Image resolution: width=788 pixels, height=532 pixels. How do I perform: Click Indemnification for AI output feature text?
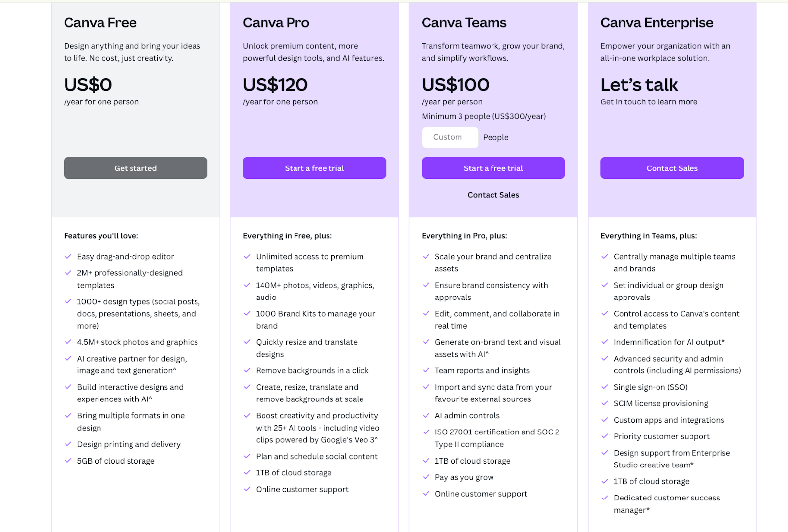click(x=669, y=342)
